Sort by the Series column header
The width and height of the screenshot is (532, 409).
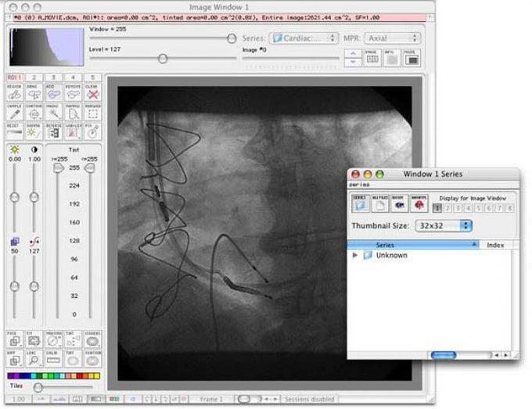point(413,245)
